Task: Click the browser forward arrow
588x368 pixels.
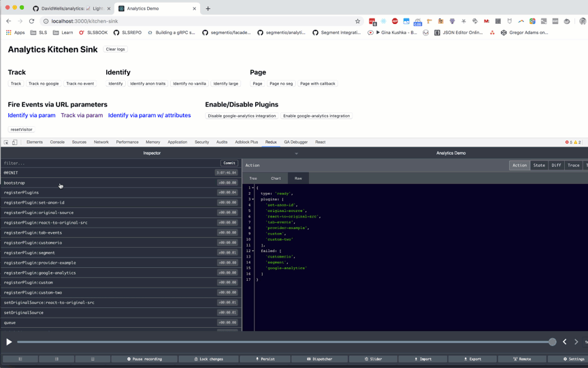Action: 20,21
